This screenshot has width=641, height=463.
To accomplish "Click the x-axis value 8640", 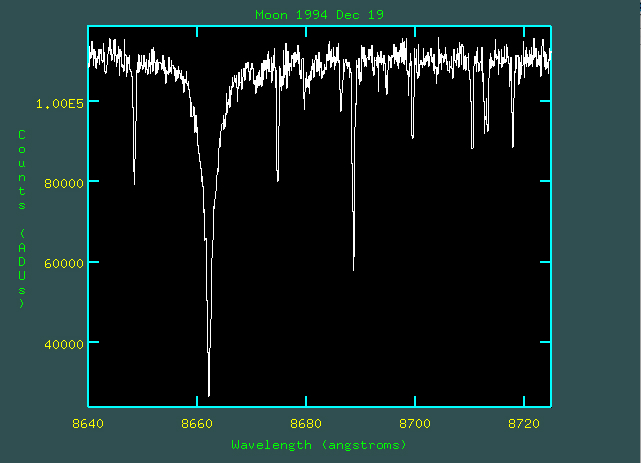I will click(x=88, y=424).
